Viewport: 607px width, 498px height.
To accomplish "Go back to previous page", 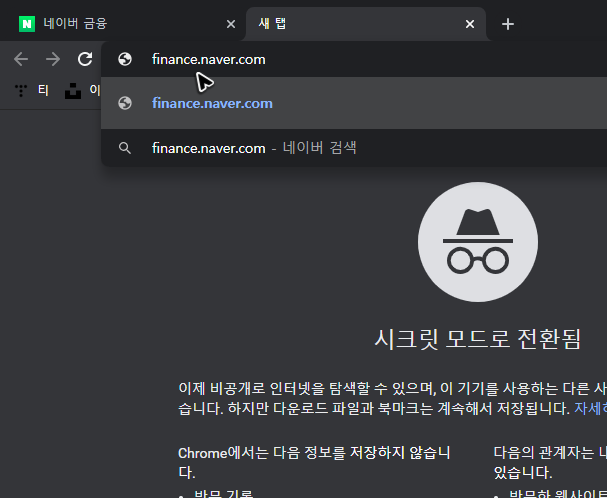I will coord(21,59).
